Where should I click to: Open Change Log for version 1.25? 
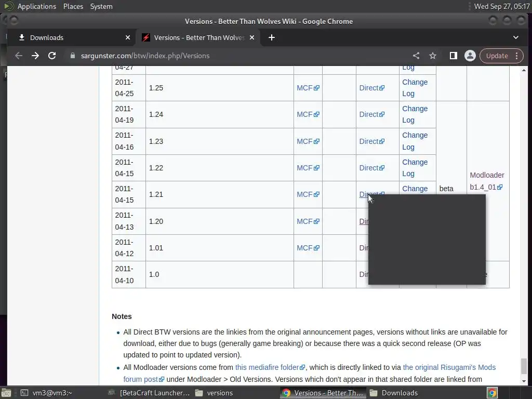(x=415, y=88)
